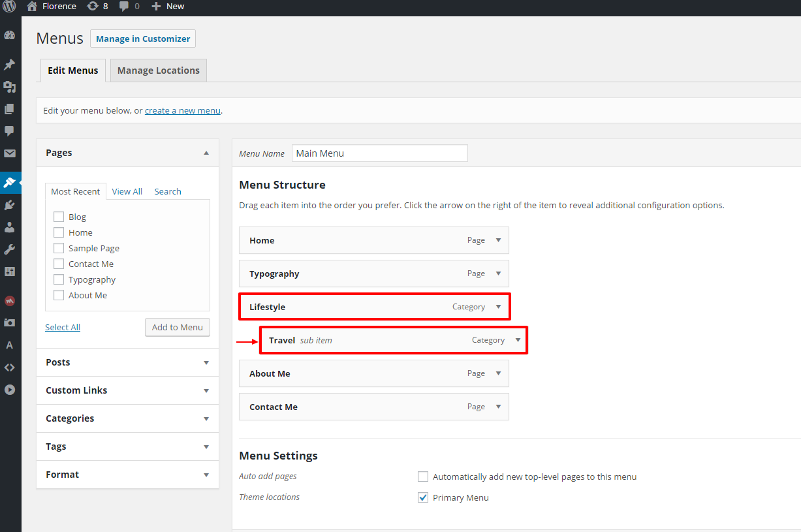Expand the Lifestyle menu item arrow

pos(498,307)
